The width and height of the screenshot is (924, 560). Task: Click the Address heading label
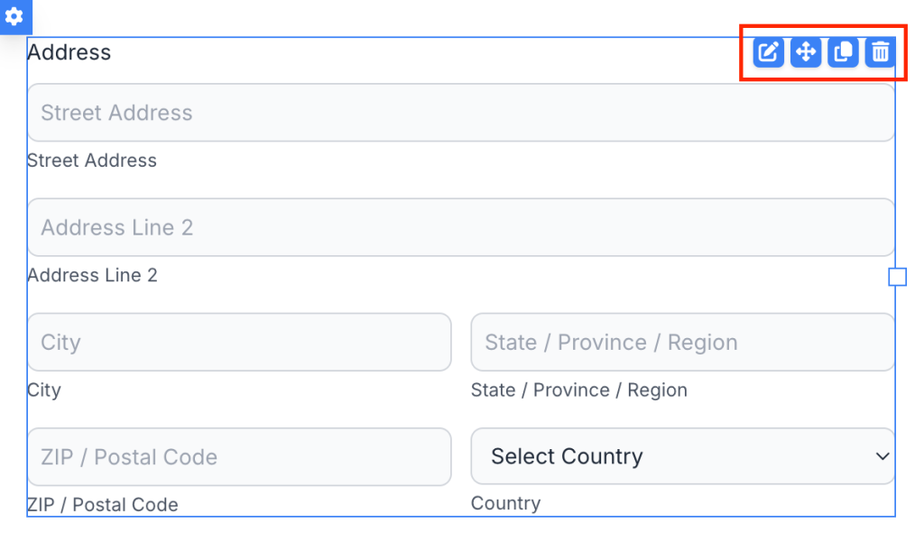pos(69,52)
